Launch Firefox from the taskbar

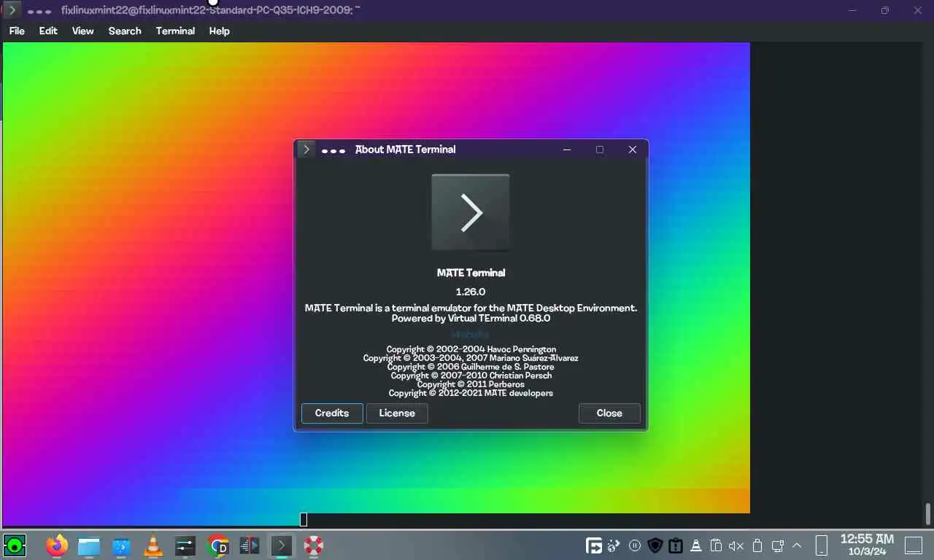click(56, 545)
